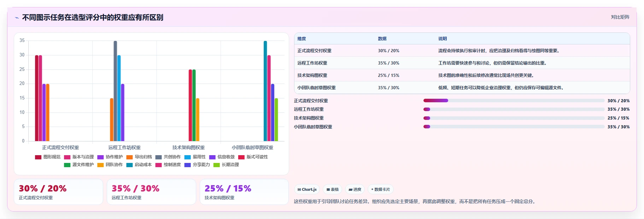Click the small icon before the page title
This screenshot has height=219, width=644.
pos(17,18)
